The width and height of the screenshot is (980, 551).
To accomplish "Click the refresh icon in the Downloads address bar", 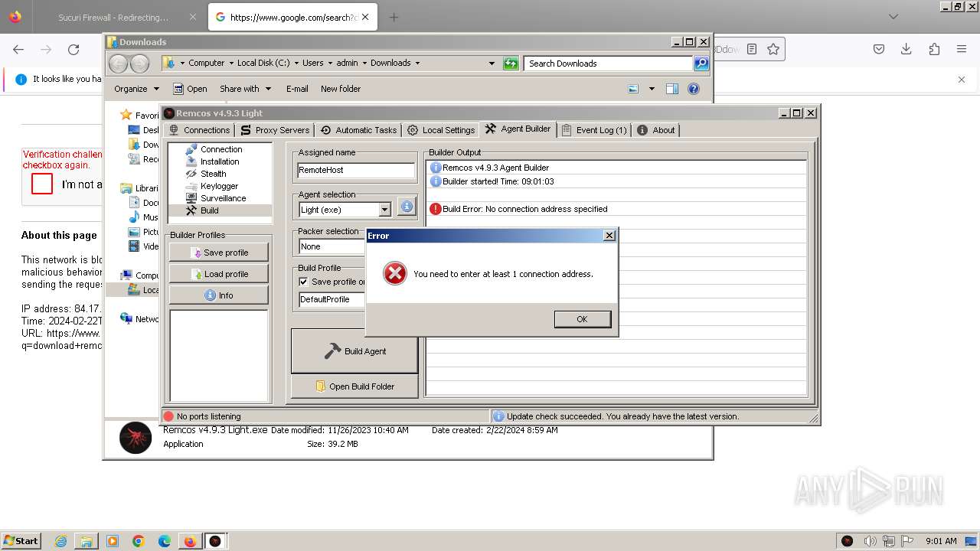I will point(511,64).
